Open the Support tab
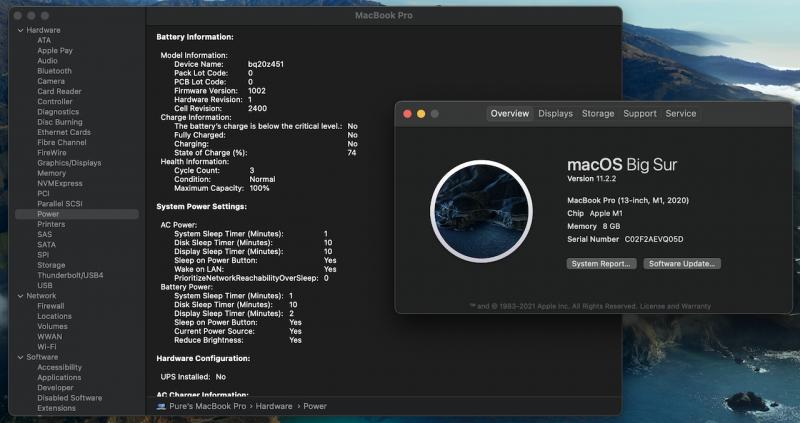Screen dimensions: 800x423 click(640, 114)
